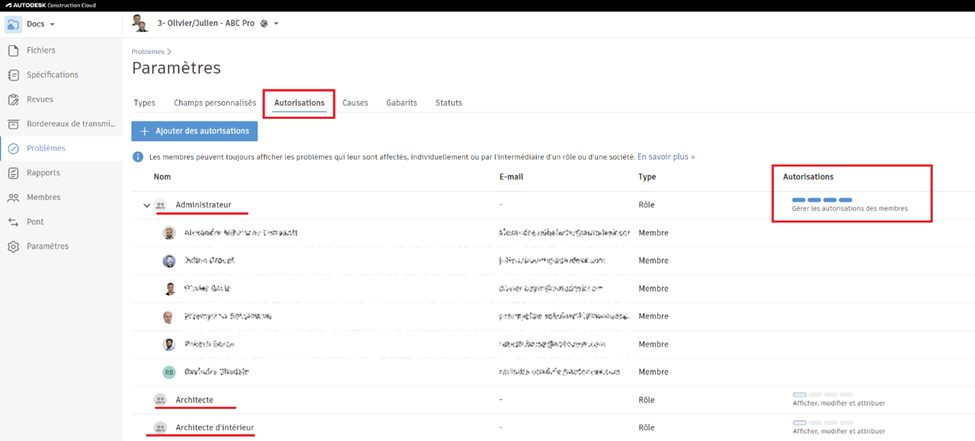Click the Problèmes breadcrumb link
975x441 pixels.
[x=148, y=50]
